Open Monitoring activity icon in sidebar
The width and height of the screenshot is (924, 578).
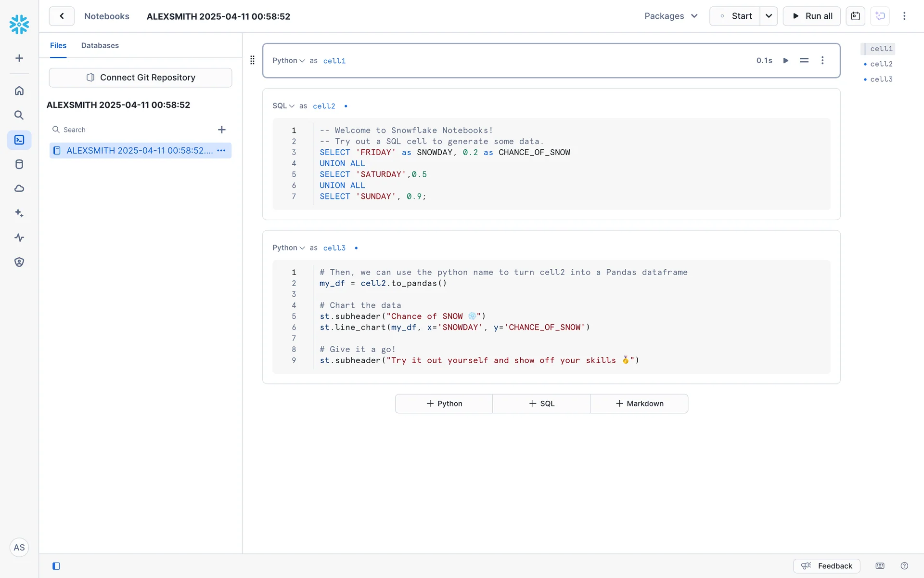19,237
